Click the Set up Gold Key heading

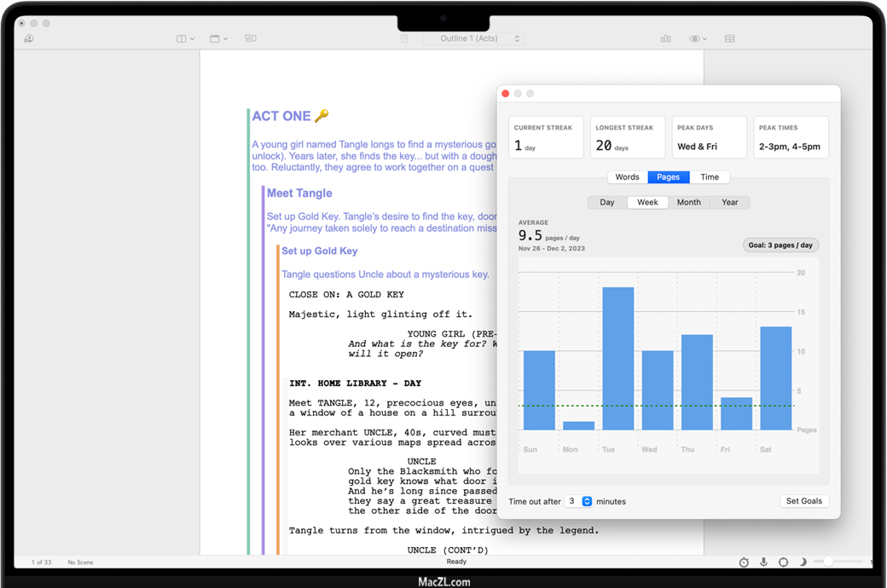pos(320,251)
